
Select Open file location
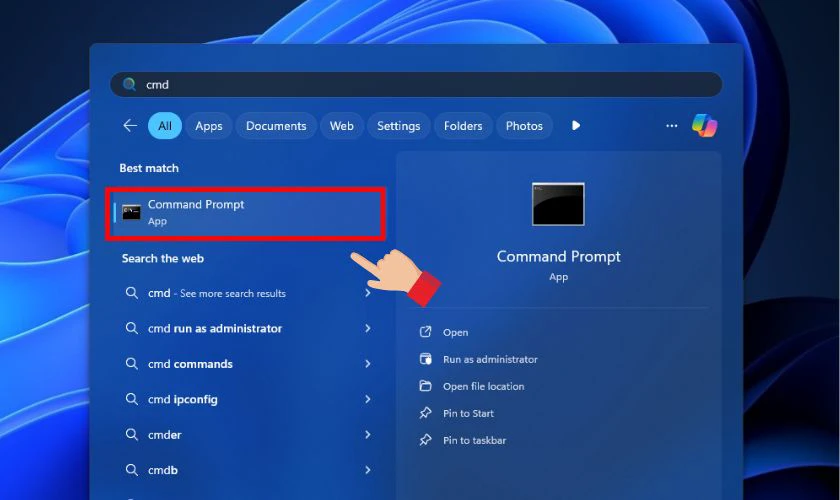click(x=483, y=386)
